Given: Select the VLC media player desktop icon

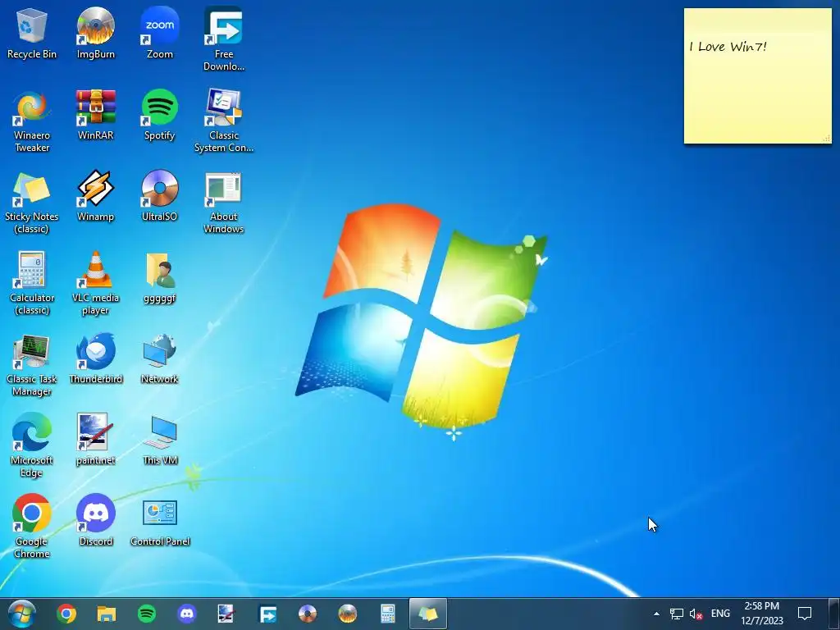Looking at the screenshot, I should (95, 283).
